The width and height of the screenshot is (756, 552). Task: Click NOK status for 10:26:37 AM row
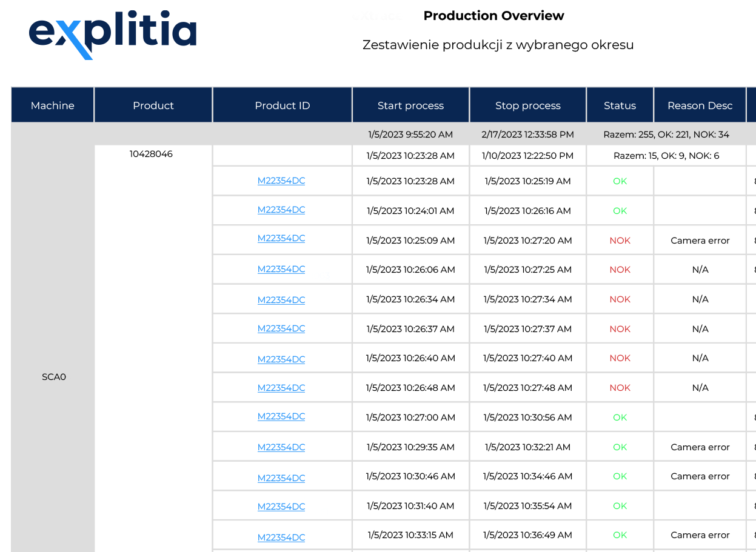[620, 329]
